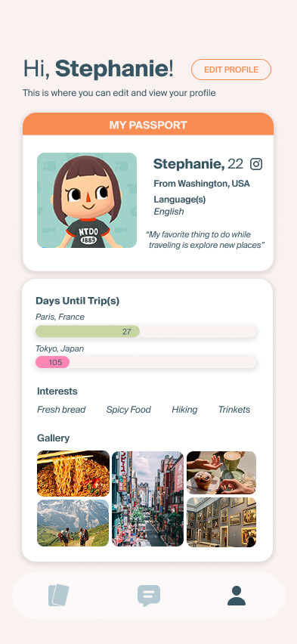Click the English language entry
The image size is (297, 644).
169,212
